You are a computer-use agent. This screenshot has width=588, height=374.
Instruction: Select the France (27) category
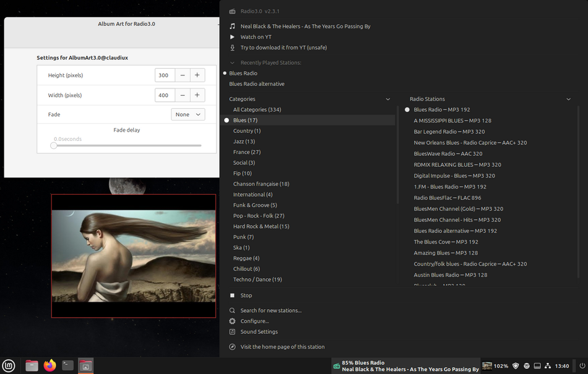point(247,152)
